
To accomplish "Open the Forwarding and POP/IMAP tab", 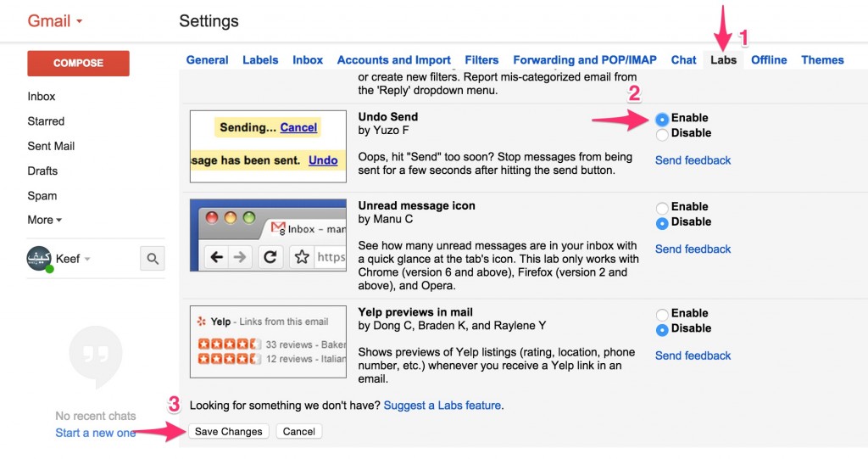I will click(585, 60).
